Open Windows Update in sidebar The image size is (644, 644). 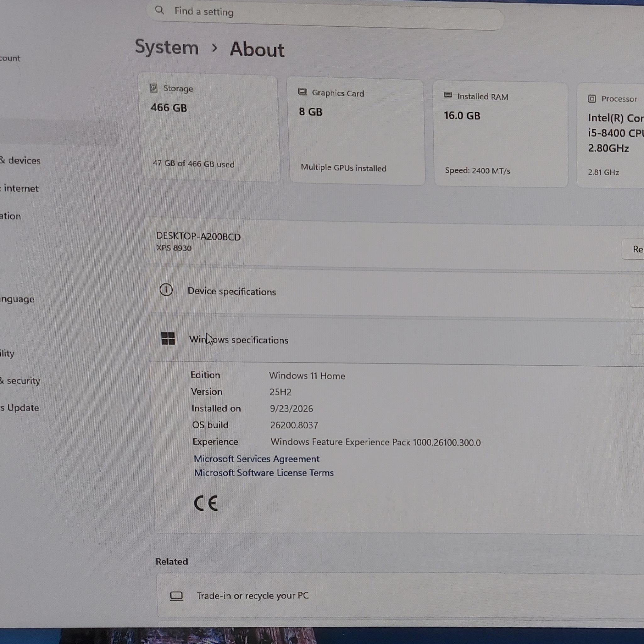(19, 408)
